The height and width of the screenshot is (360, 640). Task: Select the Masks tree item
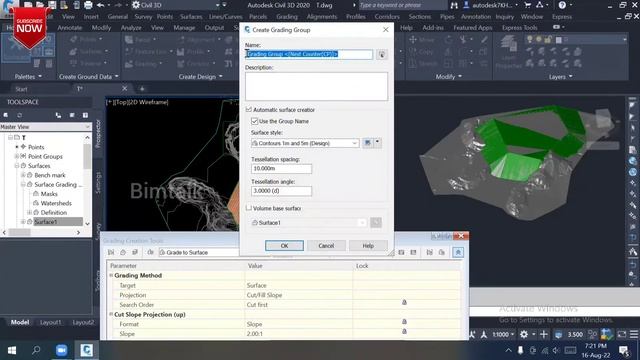click(x=49, y=194)
